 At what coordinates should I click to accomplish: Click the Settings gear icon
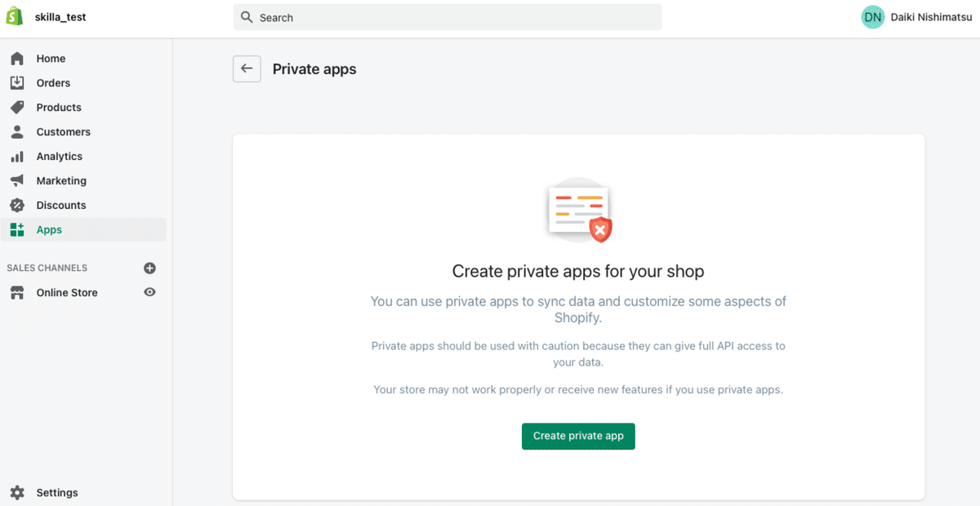pyautogui.click(x=17, y=493)
